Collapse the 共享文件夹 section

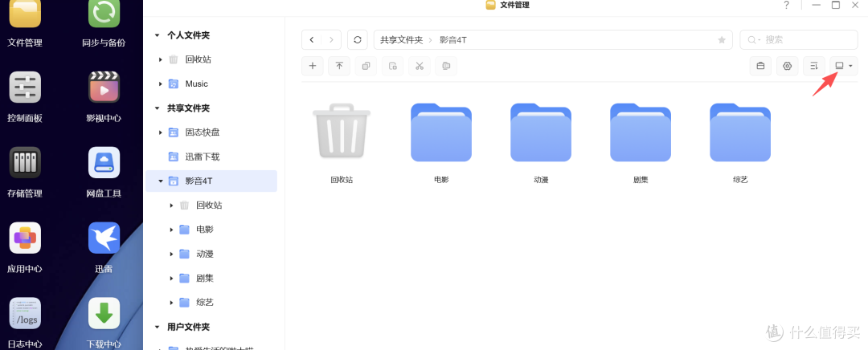[158, 108]
